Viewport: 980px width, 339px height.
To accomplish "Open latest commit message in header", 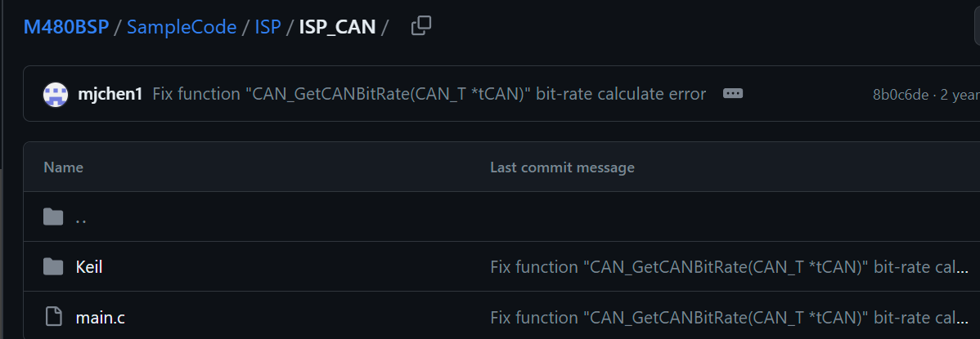I will (x=429, y=94).
